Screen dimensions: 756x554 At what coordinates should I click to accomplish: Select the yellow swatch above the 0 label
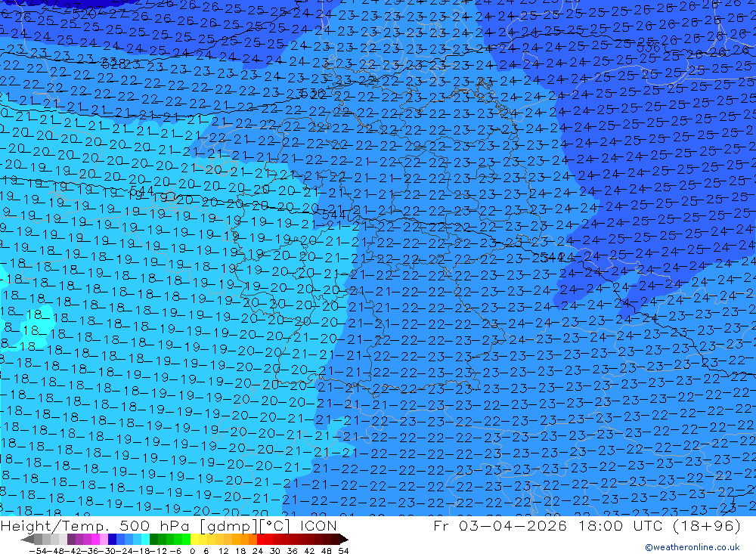click(x=195, y=539)
